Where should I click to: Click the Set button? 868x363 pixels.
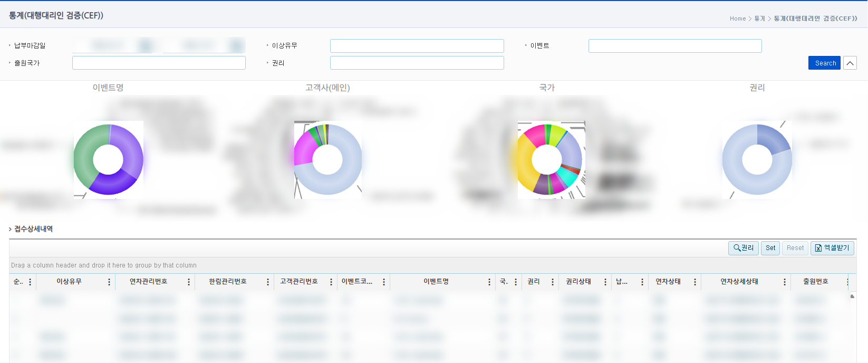[x=770, y=248]
